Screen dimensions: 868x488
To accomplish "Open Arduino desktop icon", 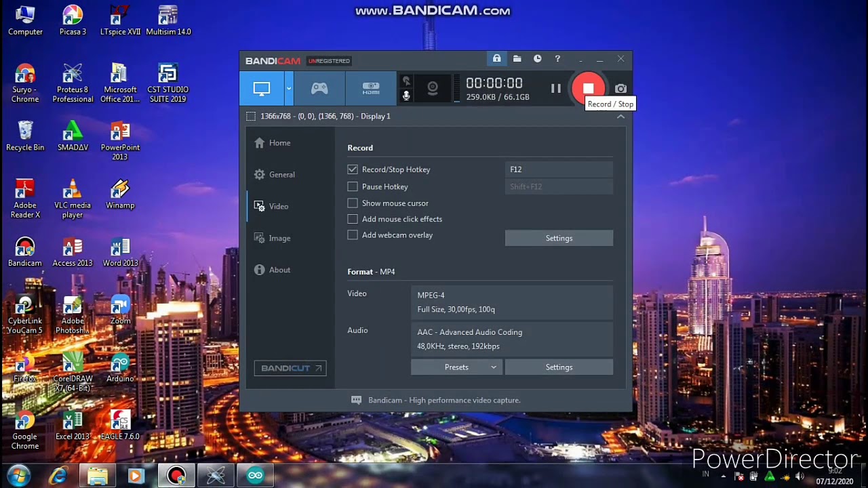I will (x=120, y=367).
